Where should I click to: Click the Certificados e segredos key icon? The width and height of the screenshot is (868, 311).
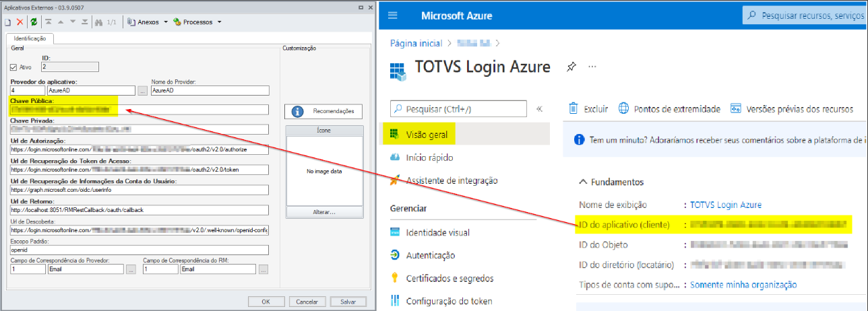[396, 278]
